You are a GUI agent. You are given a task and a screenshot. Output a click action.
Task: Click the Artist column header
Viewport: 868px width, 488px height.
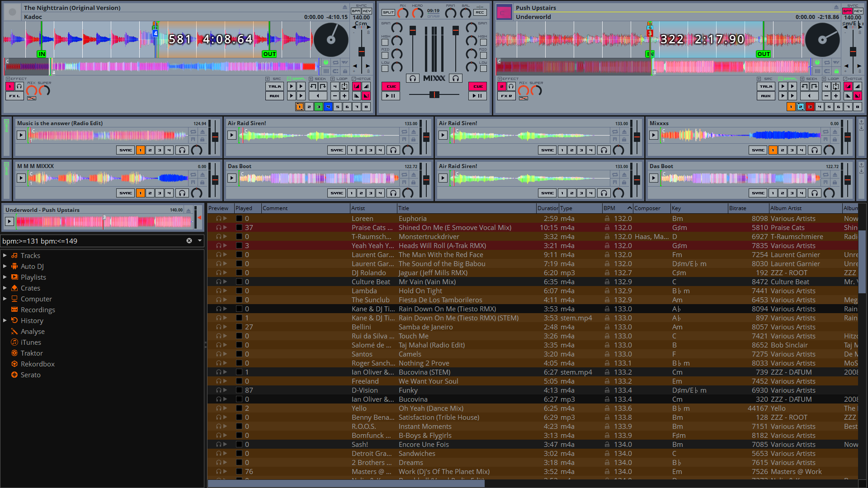point(358,208)
